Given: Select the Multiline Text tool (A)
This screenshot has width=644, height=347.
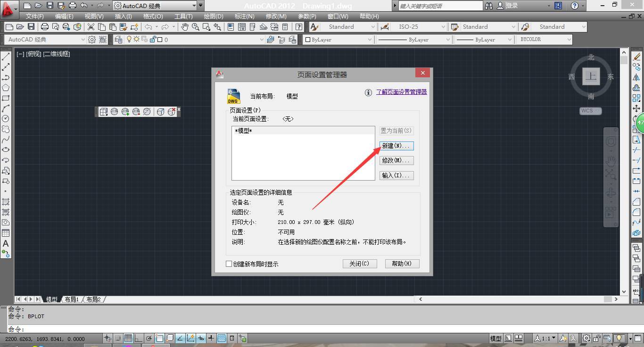Looking at the screenshot, I should coord(6,243).
